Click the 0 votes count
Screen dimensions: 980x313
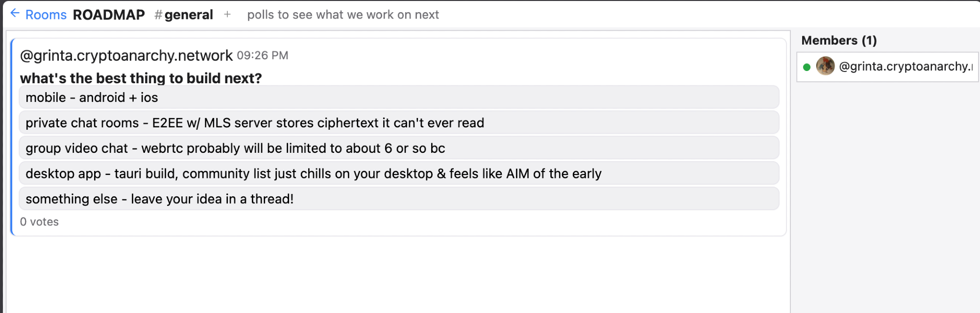click(x=39, y=222)
